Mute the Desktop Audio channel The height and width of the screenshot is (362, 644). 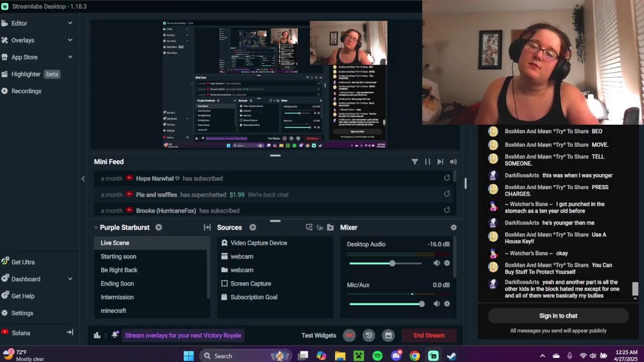tap(437, 263)
